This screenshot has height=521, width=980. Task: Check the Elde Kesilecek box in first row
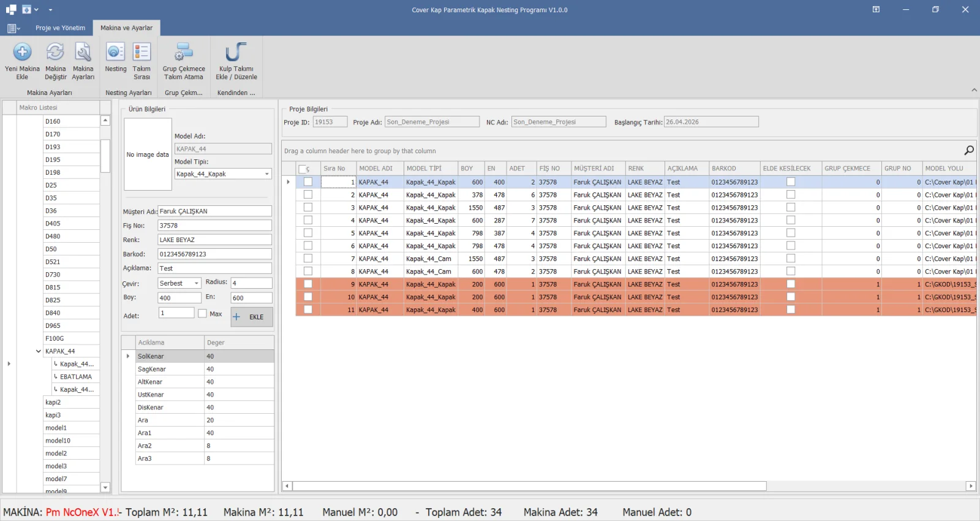(x=791, y=182)
